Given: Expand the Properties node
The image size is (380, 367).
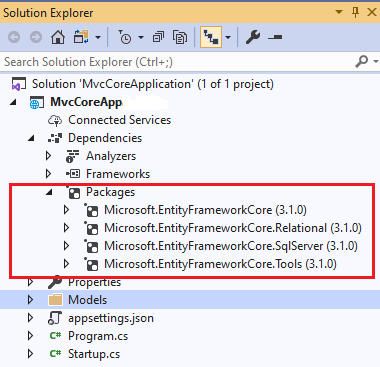Looking at the screenshot, I should click(x=30, y=282).
